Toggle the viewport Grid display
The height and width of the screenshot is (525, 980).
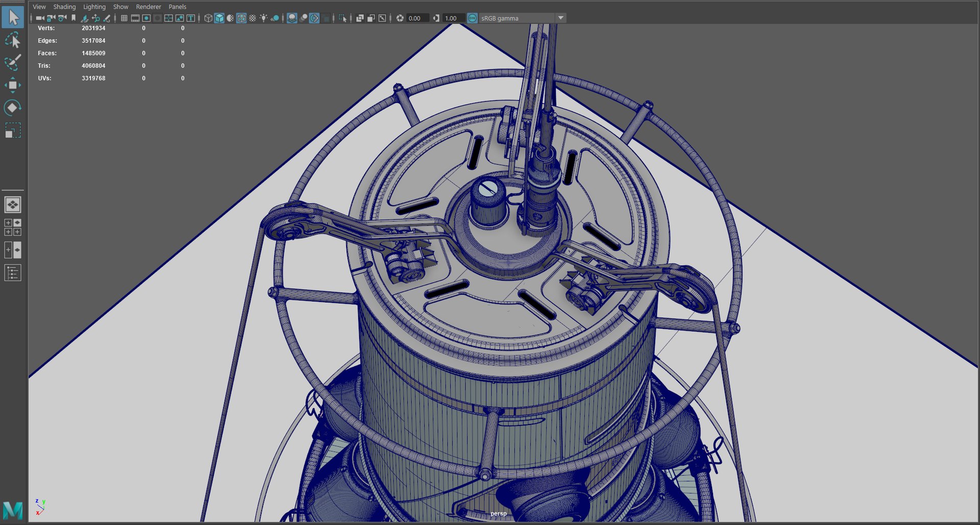(x=124, y=18)
